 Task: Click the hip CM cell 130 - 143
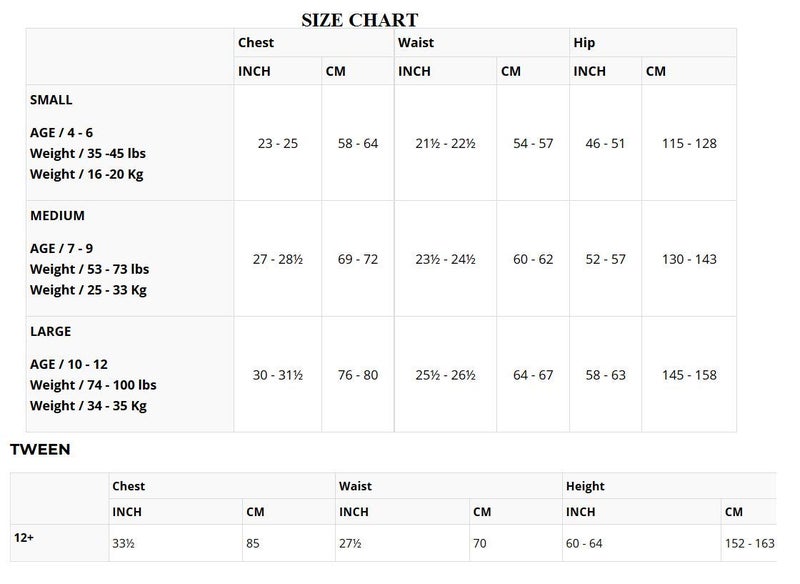pos(689,259)
